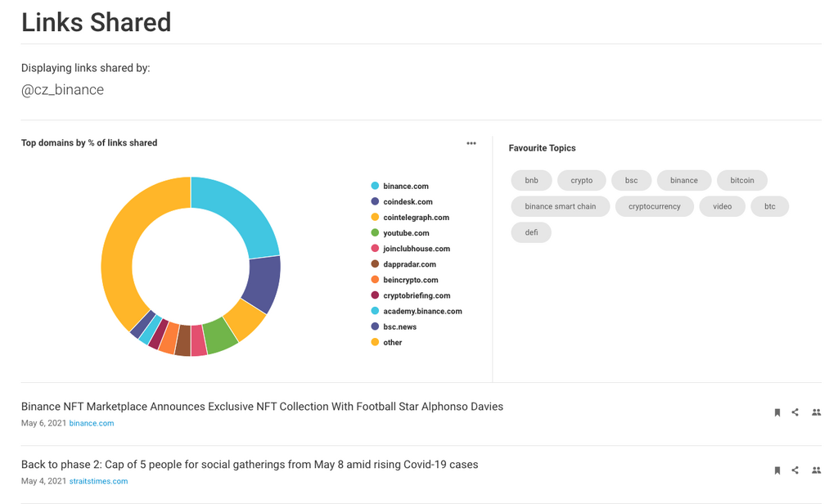Open the binance.com source link
This screenshot has width=838, height=504.
click(x=92, y=424)
